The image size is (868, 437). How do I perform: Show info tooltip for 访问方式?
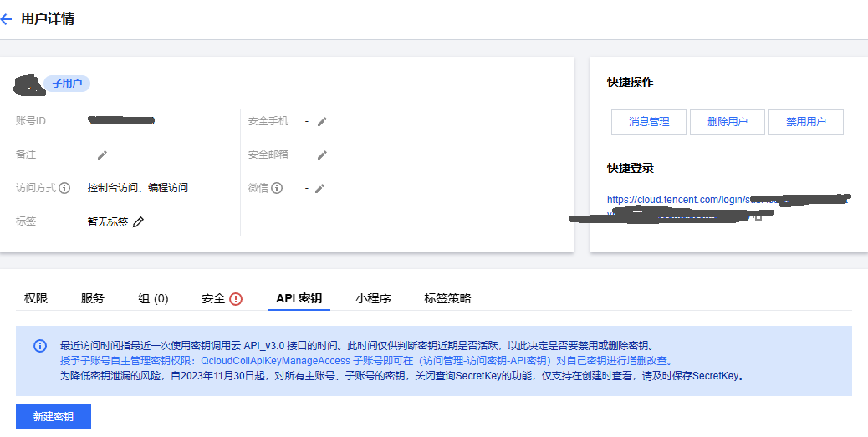[x=64, y=188]
